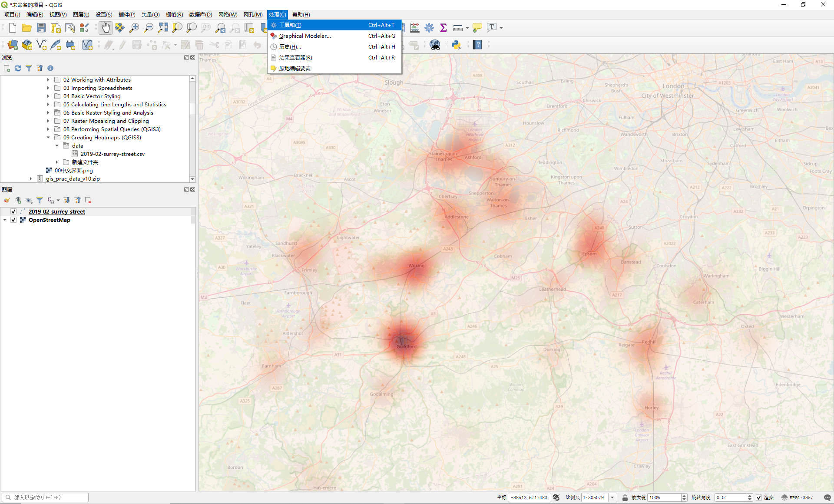Image resolution: width=834 pixels, height=504 pixels.
Task: Toggle the render checkbox in status bar
Action: point(758,497)
